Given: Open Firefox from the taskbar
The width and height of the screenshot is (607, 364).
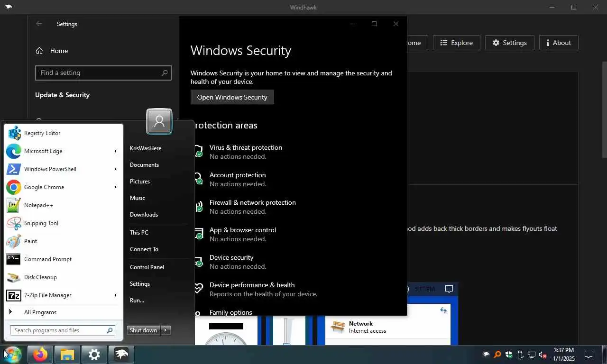Looking at the screenshot, I should [40, 355].
